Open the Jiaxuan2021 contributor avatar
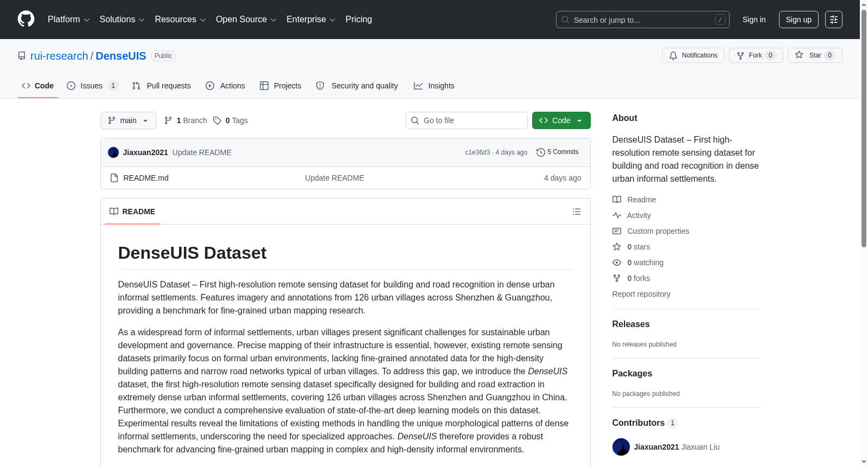The height and width of the screenshot is (467, 868). tap(621, 447)
